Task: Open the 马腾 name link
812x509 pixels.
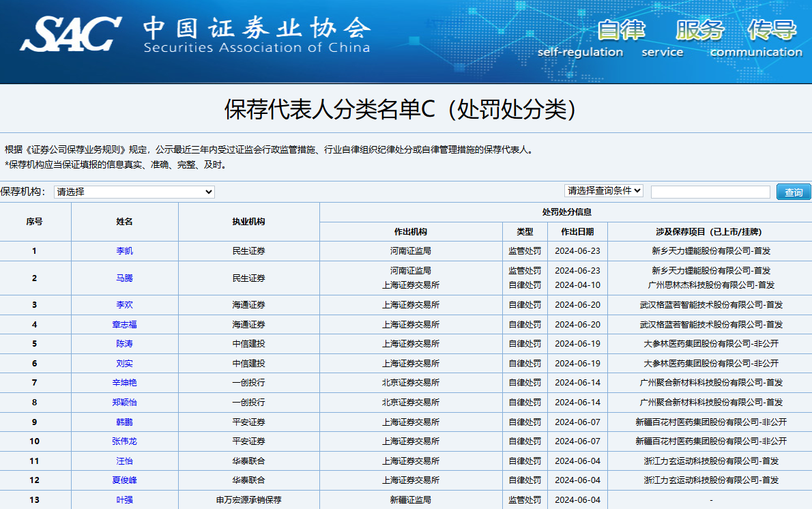Action: (124, 278)
